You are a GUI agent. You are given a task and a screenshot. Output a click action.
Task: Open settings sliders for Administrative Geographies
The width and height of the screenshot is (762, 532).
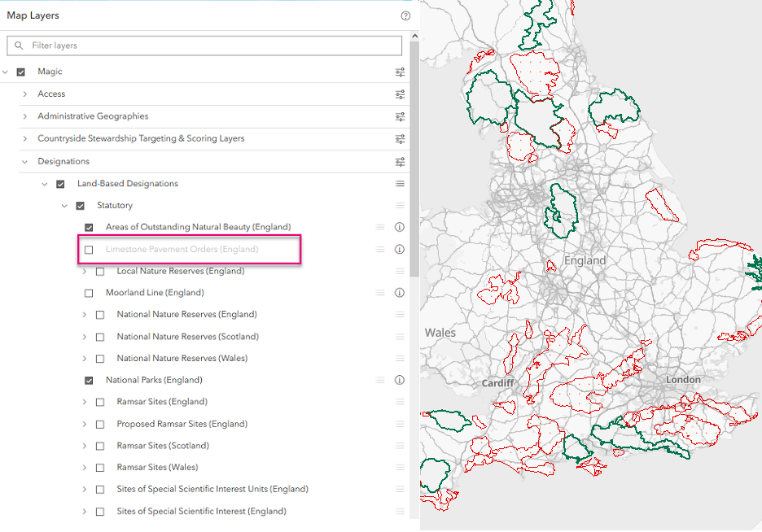(x=400, y=116)
